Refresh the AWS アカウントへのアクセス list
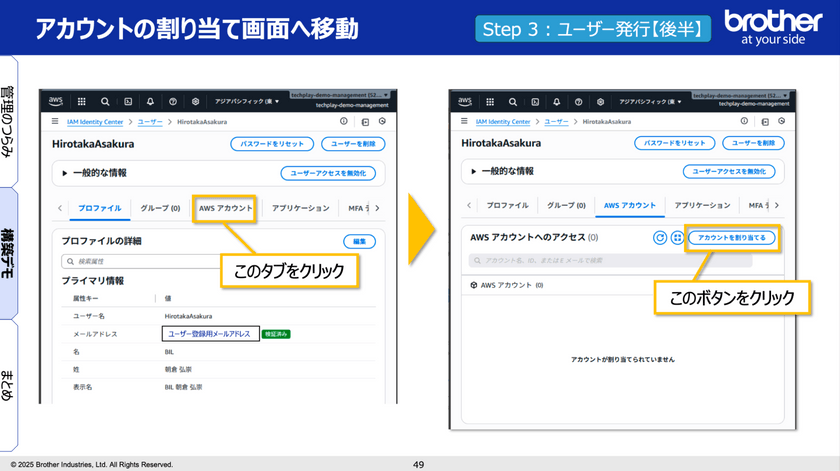The height and width of the screenshot is (471, 840). pos(660,238)
